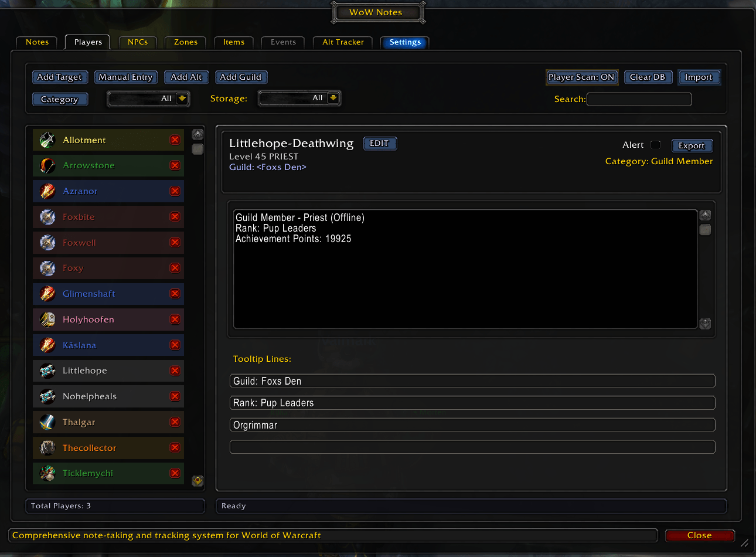756x557 pixels.
Task: Click the Import button
Action: pos(699,77)
